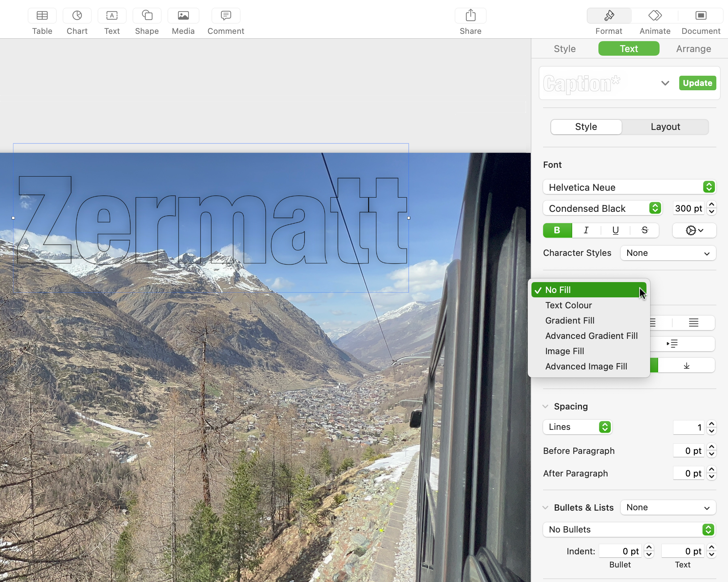Image resolution: width=728 pixels, height=582 pixels.
Task: Open the Lines spacing type dropdown
Action: (578, 427)
